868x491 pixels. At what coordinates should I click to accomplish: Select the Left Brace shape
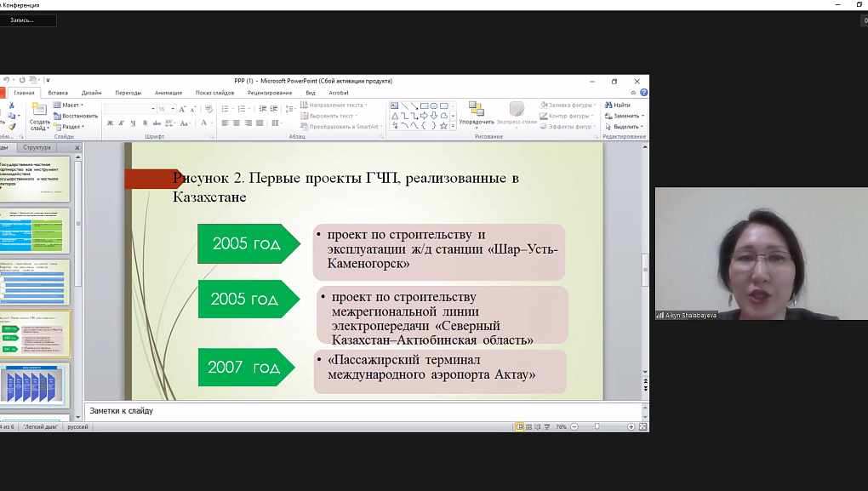424,126
